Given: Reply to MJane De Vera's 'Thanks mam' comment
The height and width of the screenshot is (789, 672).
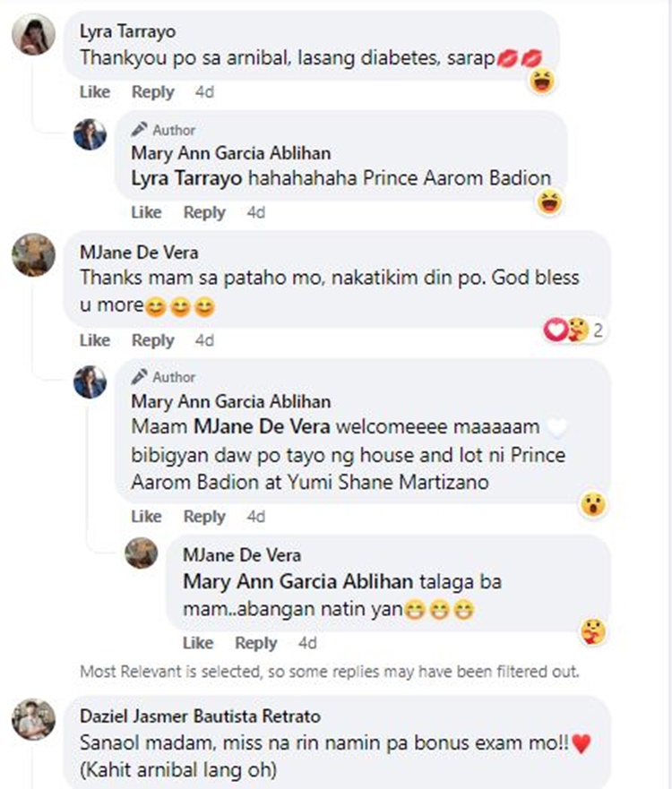Looking at the screenshot, I should [152, 340].
